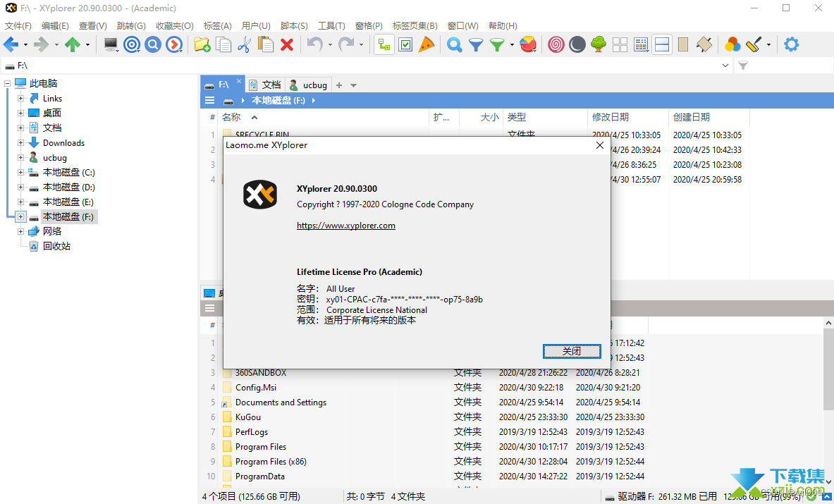Toggle the dual pane button
The height and width of the screenshot is (504, 834).
point(662,44)
